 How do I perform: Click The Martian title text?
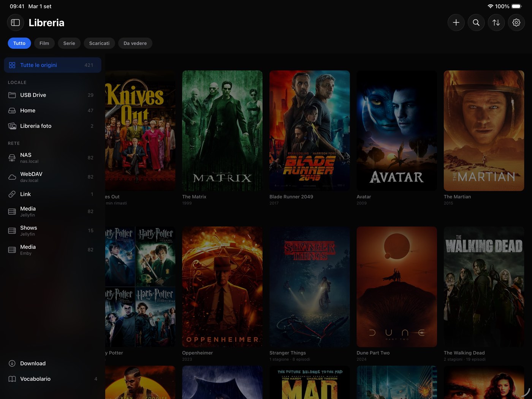coord(458,197)
